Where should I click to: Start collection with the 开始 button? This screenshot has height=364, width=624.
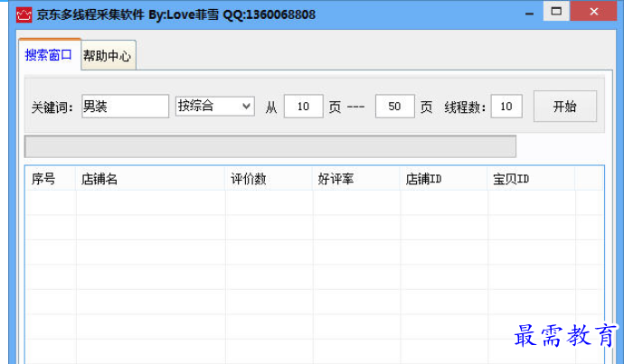coord(565,106)
